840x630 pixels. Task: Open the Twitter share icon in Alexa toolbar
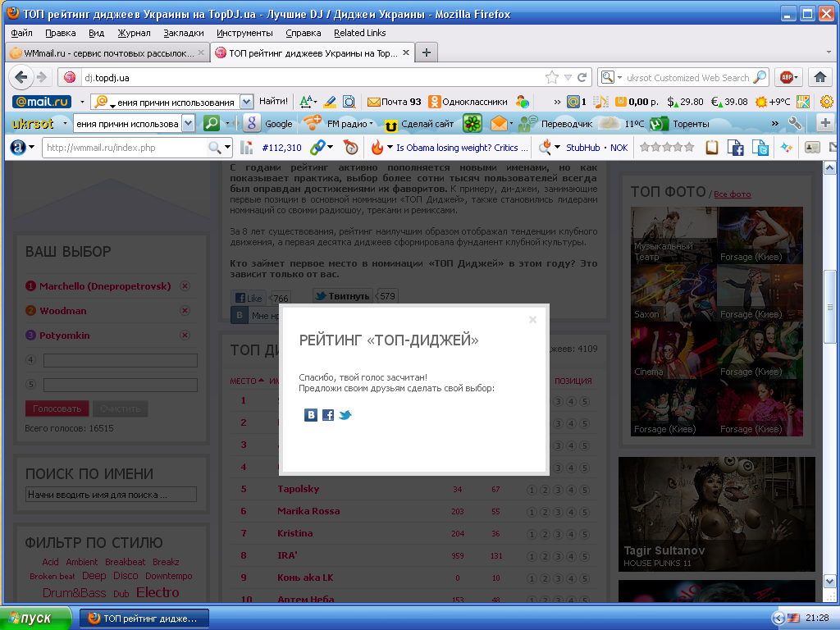(x=760, y=148)
